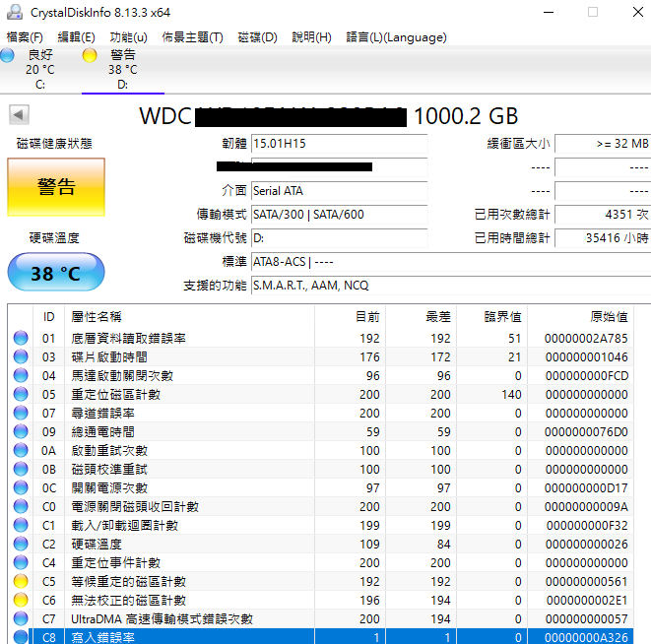Click blue status circle on row 01
This screenshot has width=651, height=644.
(21, 338)
